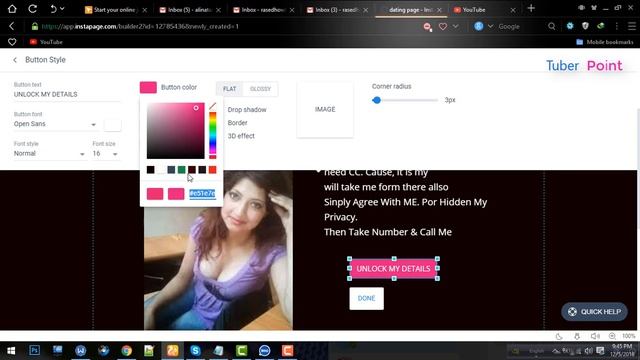The image size is (640, 360).
Task: Open the green Camtasia icon in taskbar
Action: pos(241,350)
